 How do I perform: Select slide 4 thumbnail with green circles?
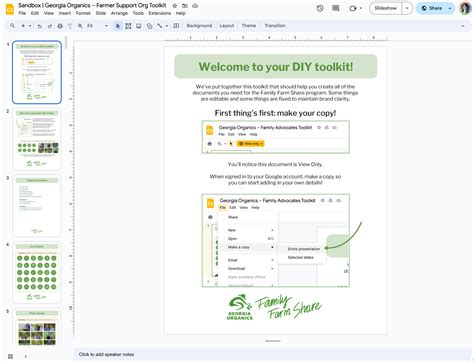click(37, 272)
